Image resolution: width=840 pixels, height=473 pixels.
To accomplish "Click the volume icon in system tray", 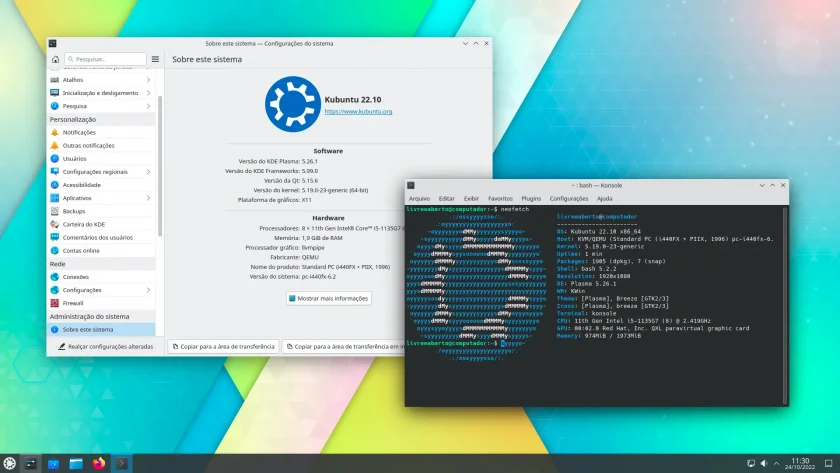I will [x=764, y=464].
